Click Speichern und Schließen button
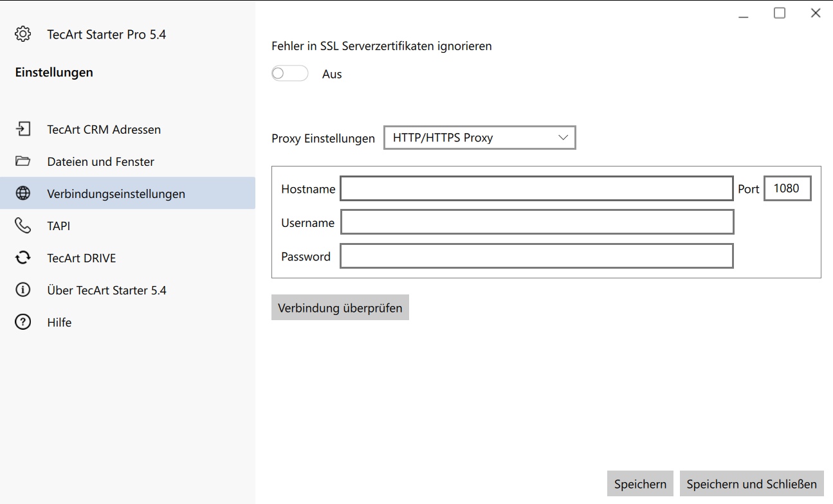 [752, 484]
